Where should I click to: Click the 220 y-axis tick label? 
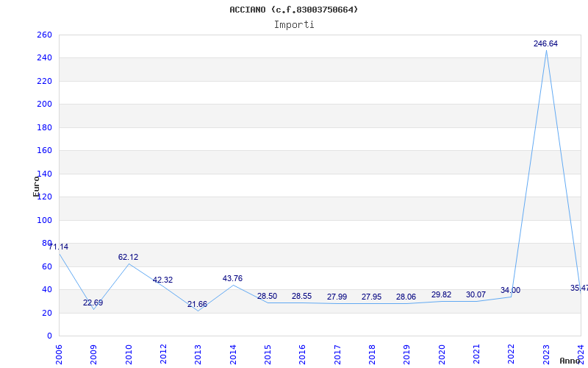tap(44, 81)
